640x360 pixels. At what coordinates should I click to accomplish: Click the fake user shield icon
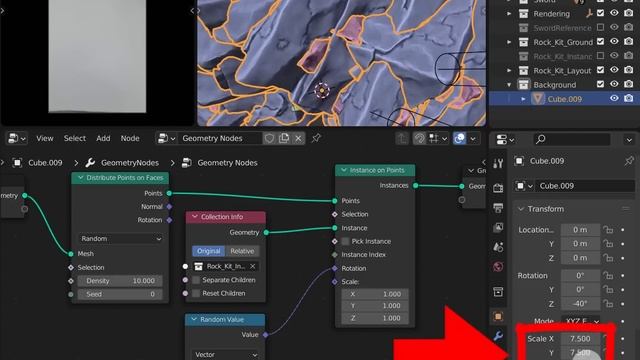tap(269, 138)
